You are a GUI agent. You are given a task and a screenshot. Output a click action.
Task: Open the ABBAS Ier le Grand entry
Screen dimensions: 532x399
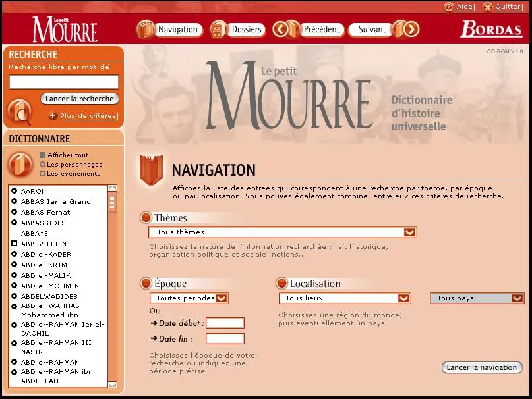(x=56, y=201)
